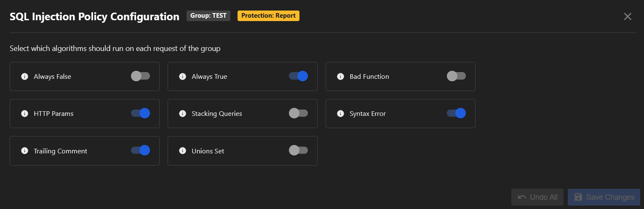Turn on the Bad Function switch
The height and width of the screenshot is (209, 644).
[x=456, y=76]
